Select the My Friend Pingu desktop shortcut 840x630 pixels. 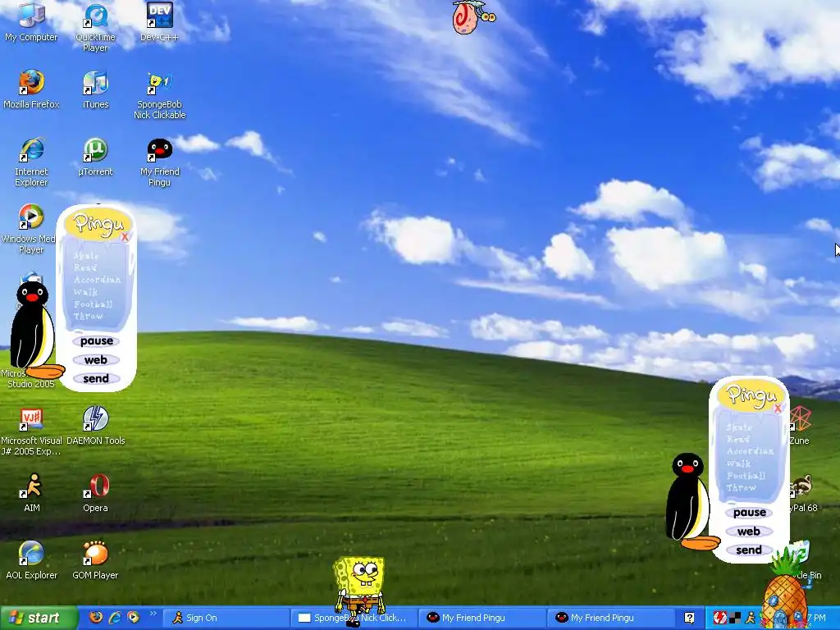point(159,162)
